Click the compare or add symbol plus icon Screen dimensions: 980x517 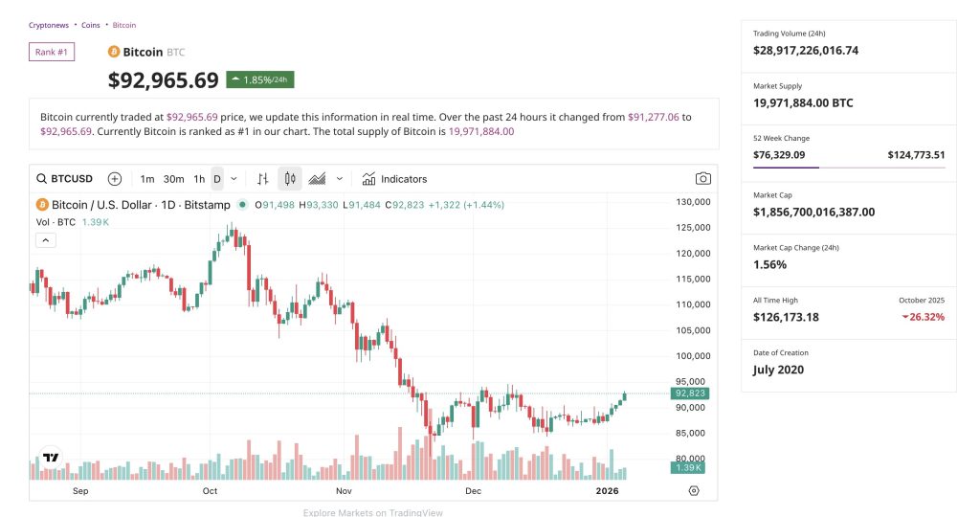(x=115, y=179)
